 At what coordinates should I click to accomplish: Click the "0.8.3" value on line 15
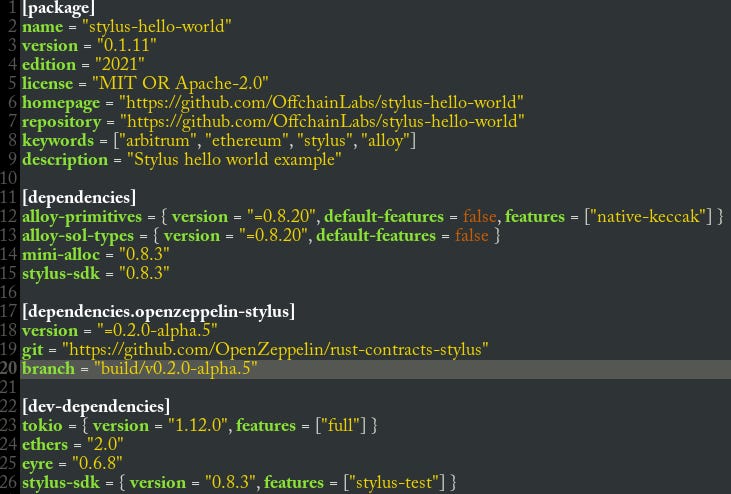[x=144, y=274]
